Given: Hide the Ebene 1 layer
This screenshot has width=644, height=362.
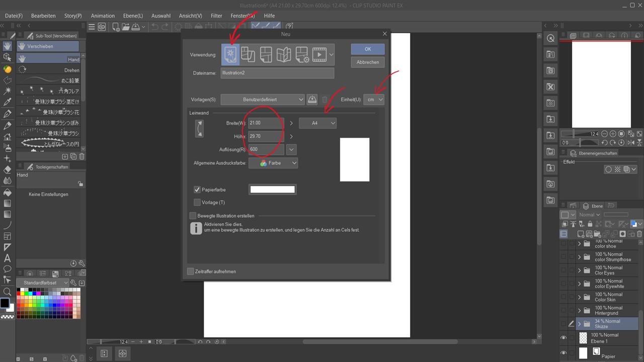Looking at the screenshot, I should (563, 338).
